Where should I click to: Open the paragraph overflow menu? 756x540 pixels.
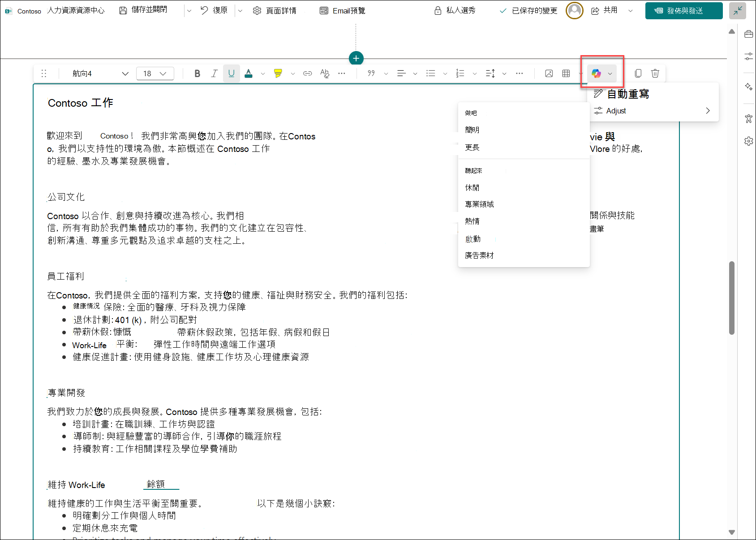pyautogui.click(x=520, y=73)
